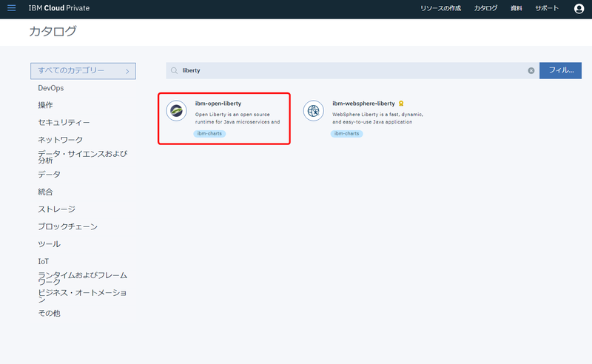Select the DevOps category
The width and height of the screenshot is (592, 364).
tap(50, 88)
